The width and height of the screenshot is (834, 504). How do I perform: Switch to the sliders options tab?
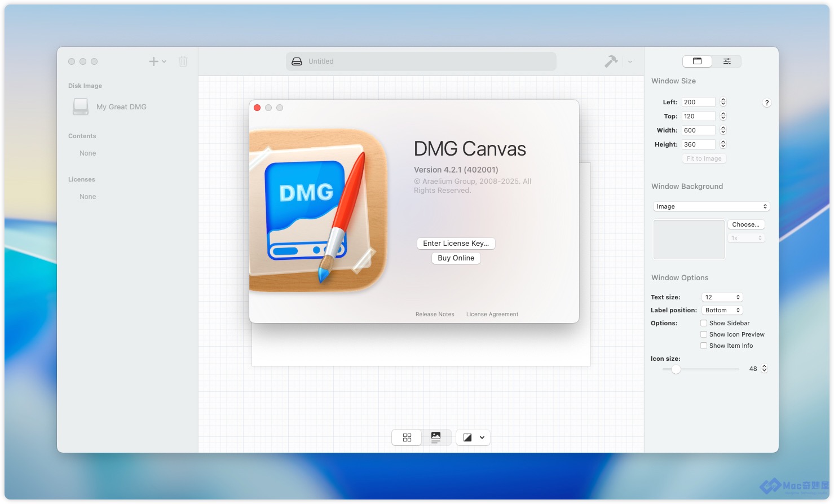point(727,61)
